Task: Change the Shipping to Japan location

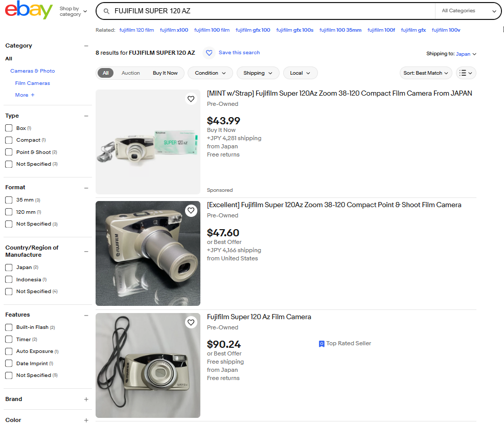Action: (x=466, y=54)
